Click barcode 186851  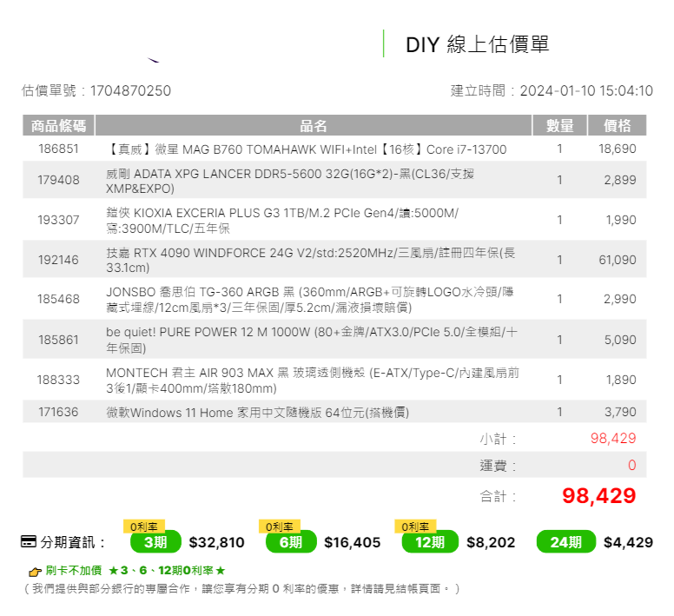coord(58,149)
